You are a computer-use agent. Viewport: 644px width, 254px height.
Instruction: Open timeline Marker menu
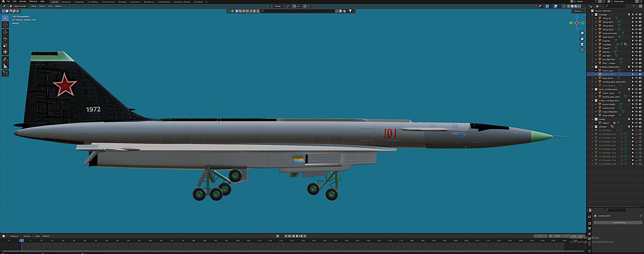tap(46, 236)
